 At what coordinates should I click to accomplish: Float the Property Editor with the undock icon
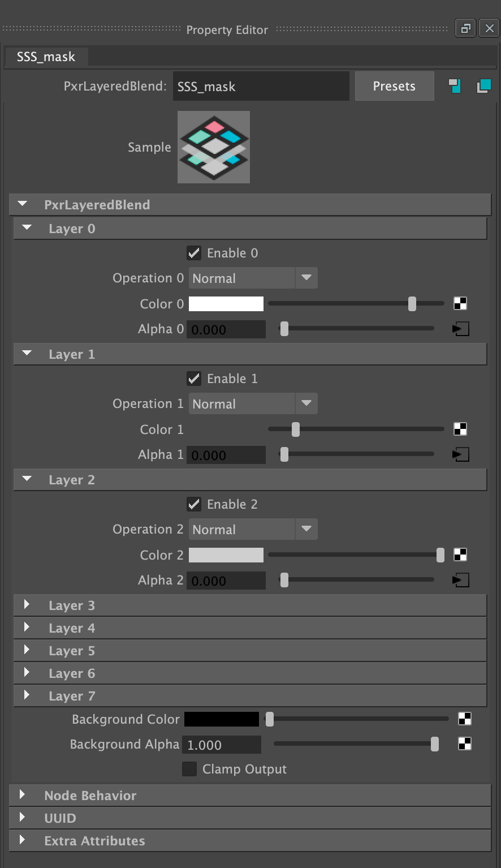[465, 28]
